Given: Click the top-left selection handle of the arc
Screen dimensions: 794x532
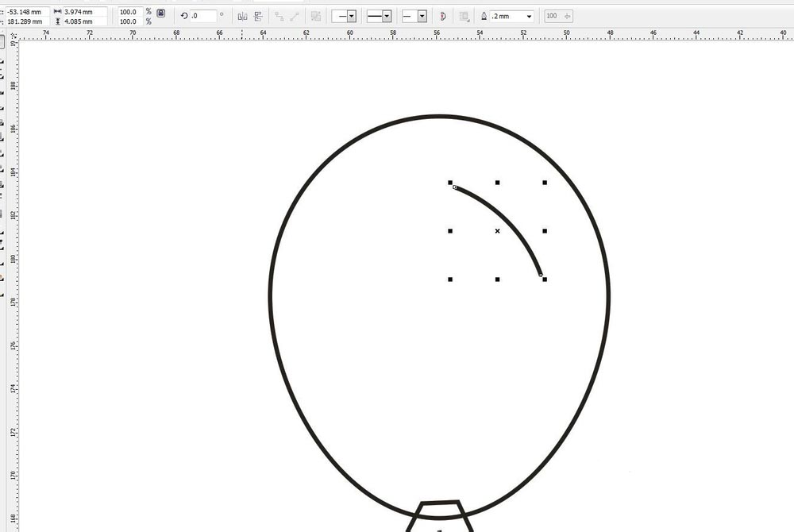Looking at the screenshot, I should click(x=450, y=183).
